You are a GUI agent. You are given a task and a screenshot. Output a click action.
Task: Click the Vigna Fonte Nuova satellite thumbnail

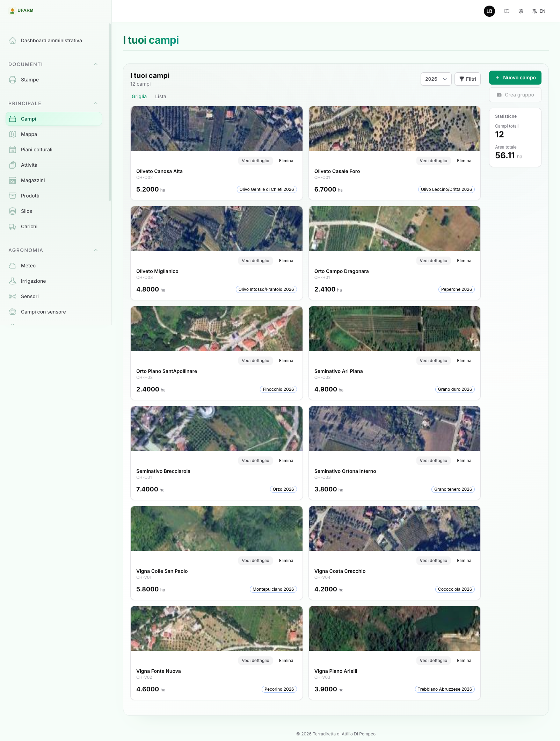tap(216, 628)
